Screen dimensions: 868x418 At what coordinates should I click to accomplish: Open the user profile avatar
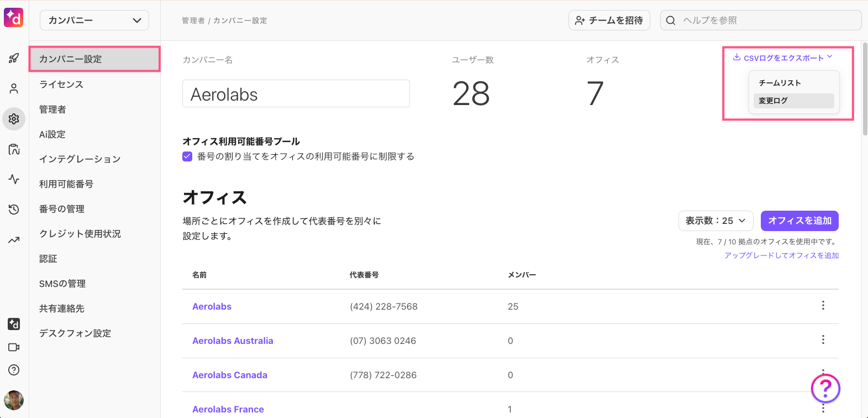[x=14, y=400]
